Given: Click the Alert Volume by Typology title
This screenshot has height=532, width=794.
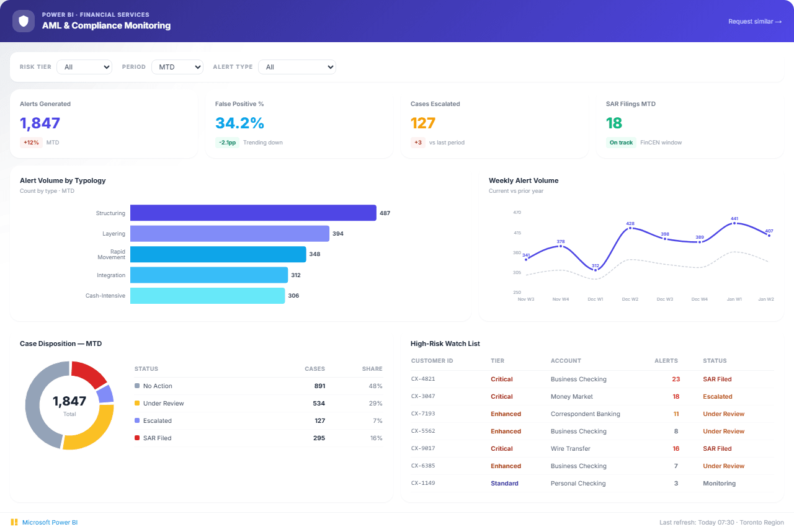Looking at the screenshot, I should coord(63,181).
